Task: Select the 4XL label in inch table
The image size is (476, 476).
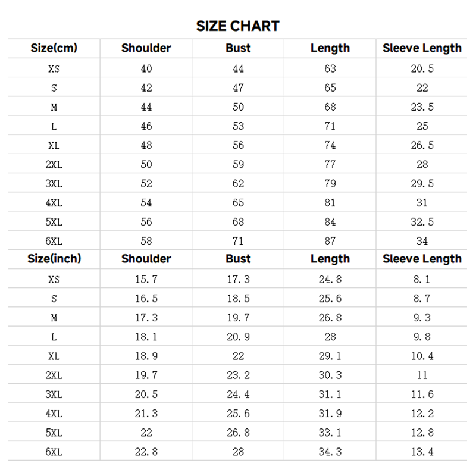Action: pyautogui.click(x=54, y=414)
